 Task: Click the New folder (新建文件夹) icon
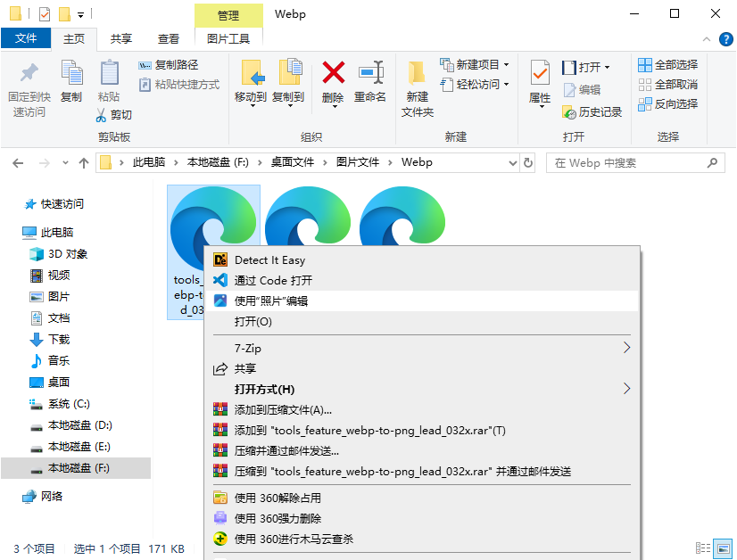point(417,73)
